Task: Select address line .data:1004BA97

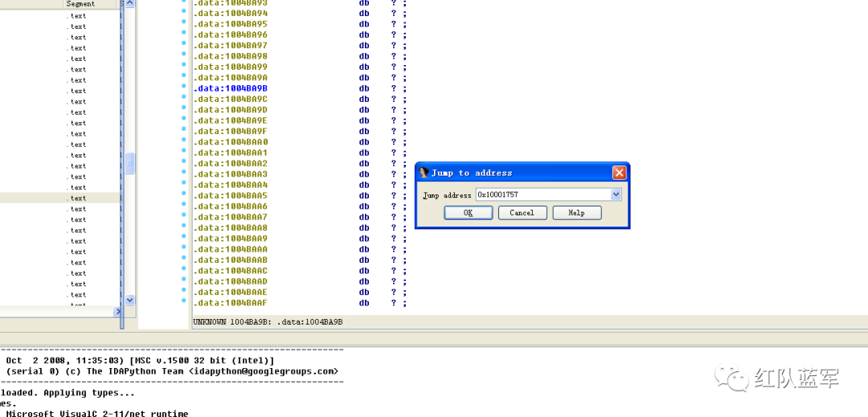Action: click(x=231, y=45)
